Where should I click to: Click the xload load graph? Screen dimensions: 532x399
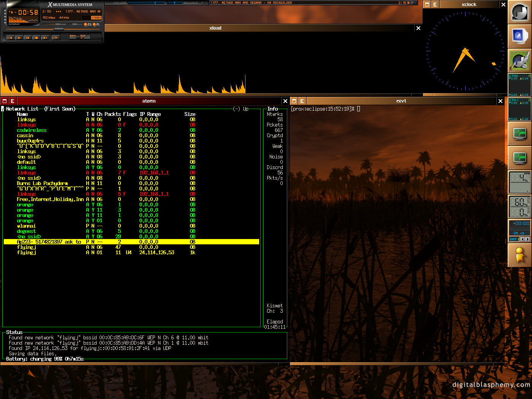tap(211, 63)
